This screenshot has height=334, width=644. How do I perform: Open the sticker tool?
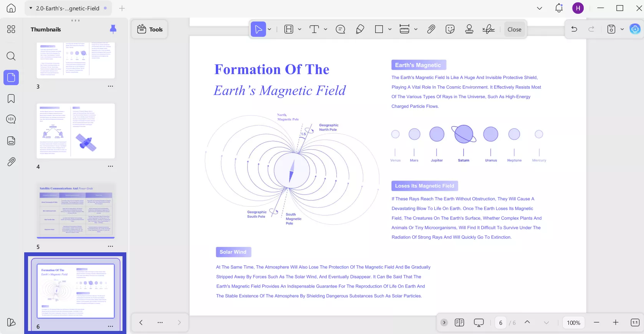coord(450,30)
